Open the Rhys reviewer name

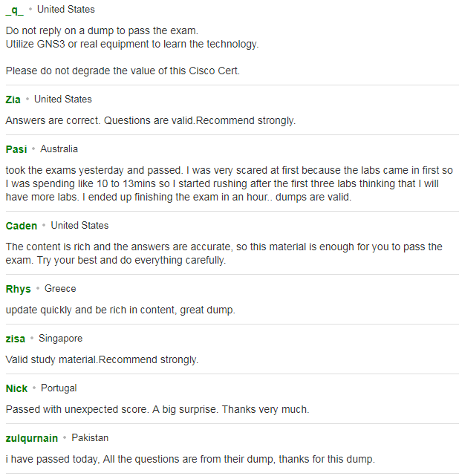(x=19, y=289)
